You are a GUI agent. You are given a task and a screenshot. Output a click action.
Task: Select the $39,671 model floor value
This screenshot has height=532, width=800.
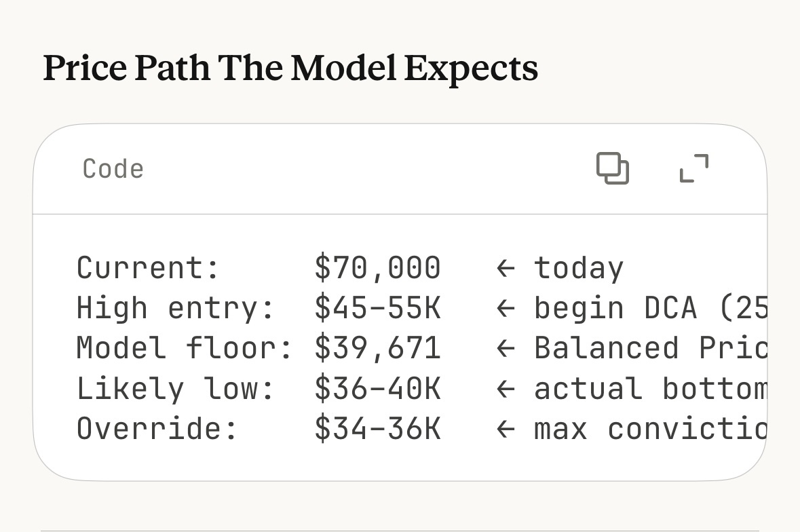click(377, 348)
